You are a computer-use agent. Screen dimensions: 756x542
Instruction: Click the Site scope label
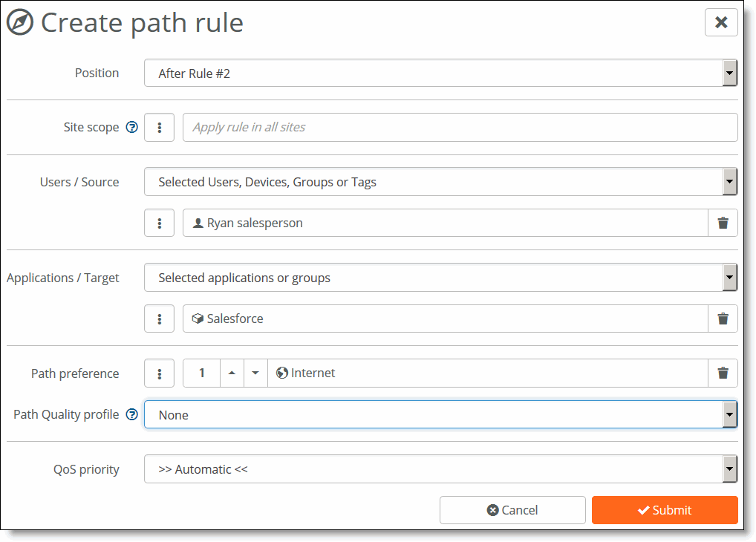coord(91,127)
